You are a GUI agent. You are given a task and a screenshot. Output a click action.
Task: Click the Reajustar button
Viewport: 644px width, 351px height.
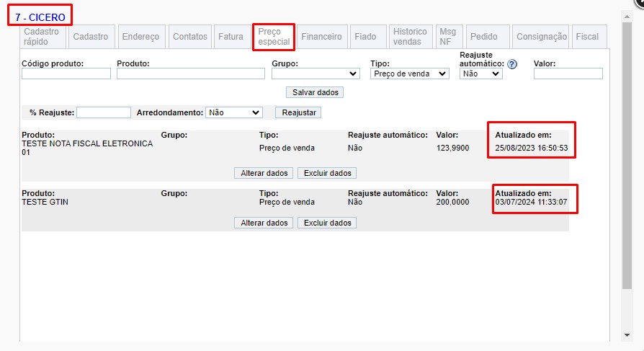[x=299, y=112]
